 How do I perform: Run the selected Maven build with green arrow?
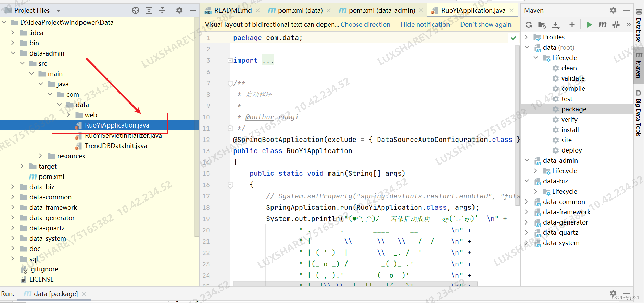[589, 25]
